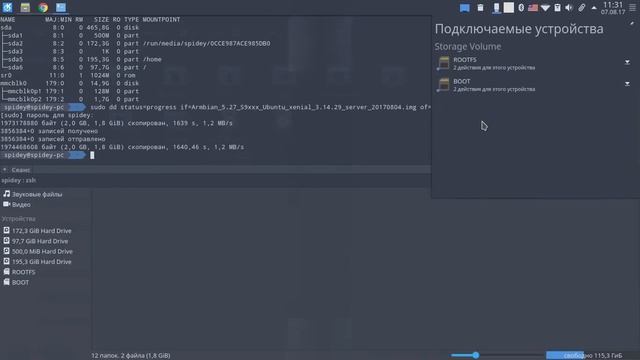Open 172,3 GiB Hard Drive in sidebar

click(x=37, y=231)
